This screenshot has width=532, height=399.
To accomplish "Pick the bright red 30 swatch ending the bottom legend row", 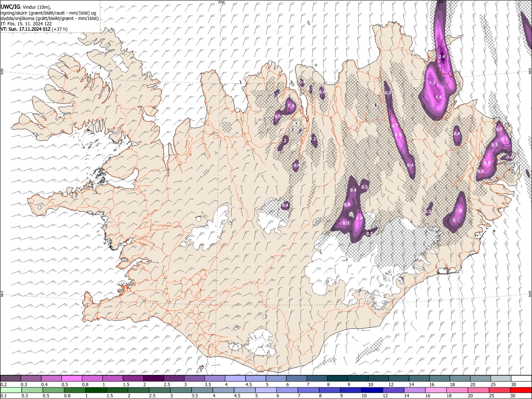I will coord(521,390).
